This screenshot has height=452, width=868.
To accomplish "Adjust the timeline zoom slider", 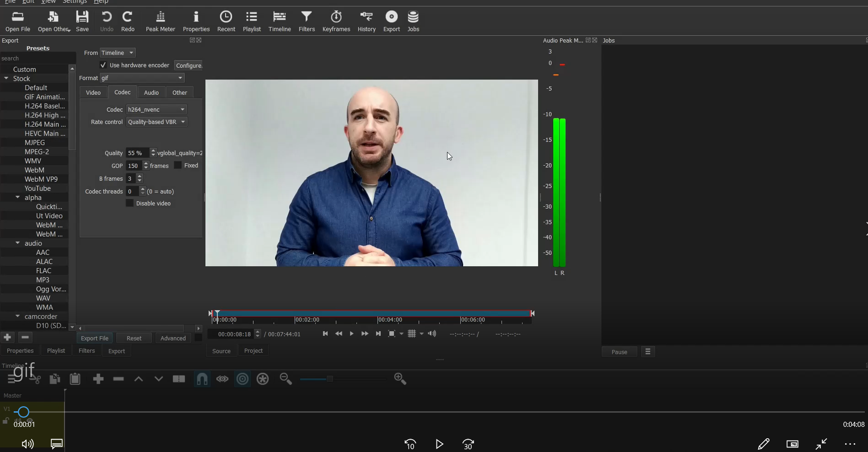I will [330, 379].
